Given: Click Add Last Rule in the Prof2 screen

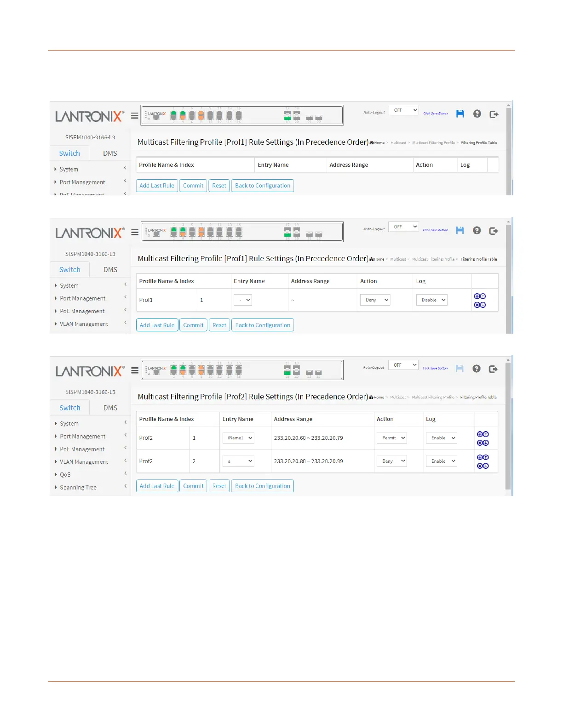Looking at the screenshot, I should (157, 486).
